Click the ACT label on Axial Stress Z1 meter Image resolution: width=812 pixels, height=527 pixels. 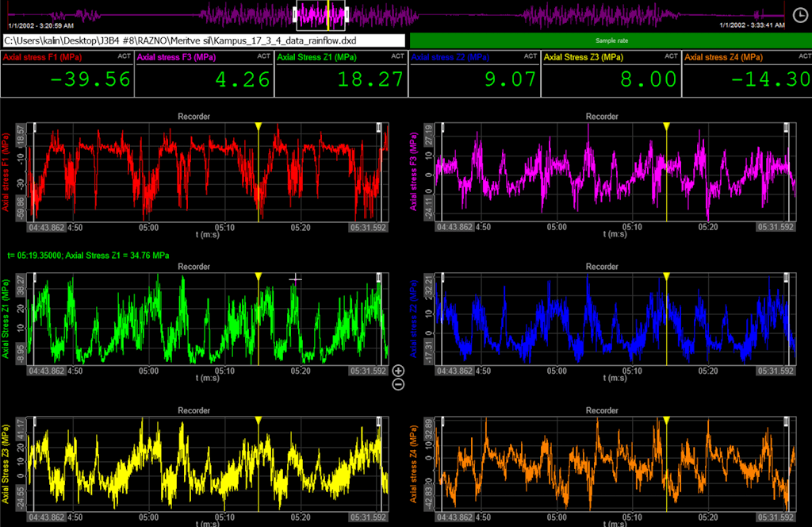click(398, 56)
